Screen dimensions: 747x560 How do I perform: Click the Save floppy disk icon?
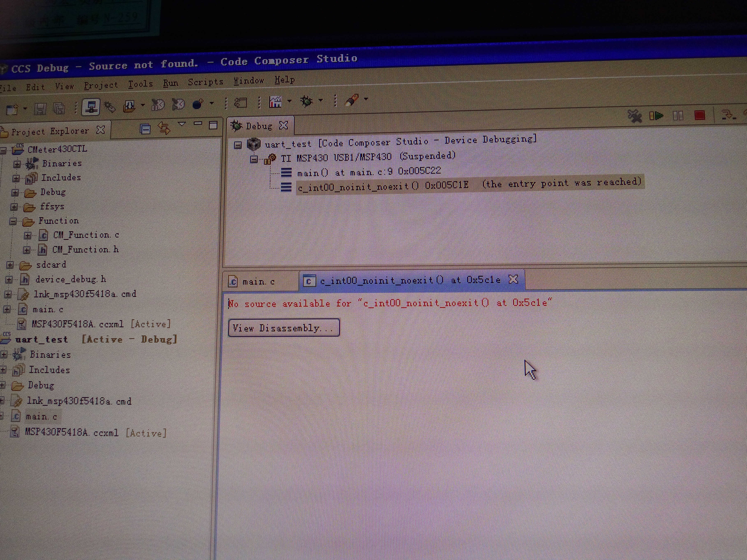tap(40, 109)
